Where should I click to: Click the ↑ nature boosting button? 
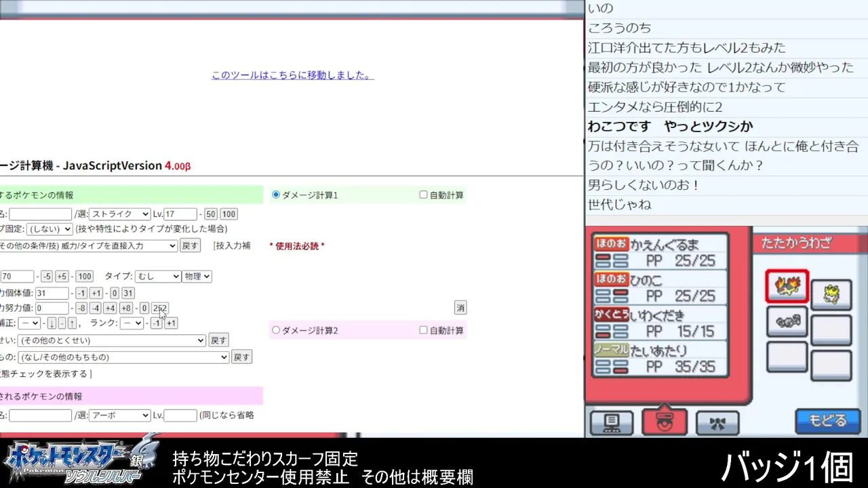coord(72,323)
